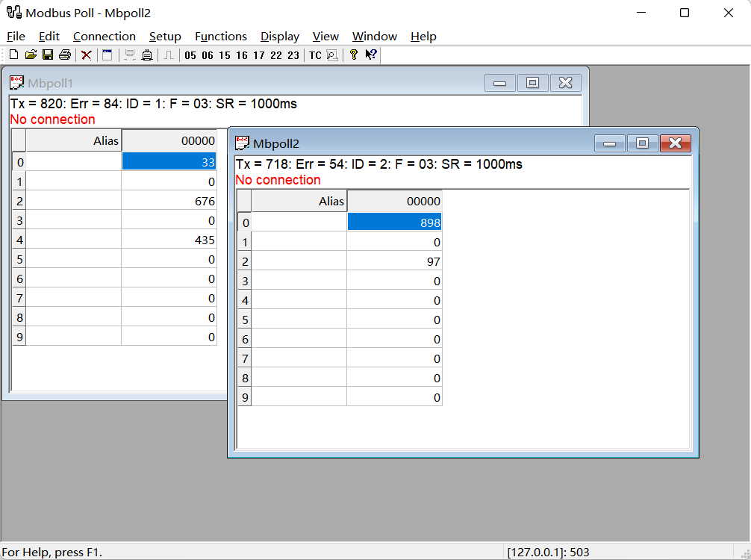Click the red X delete toolbar icon
This screenshot has width=751, height=560.
[86, 55]
